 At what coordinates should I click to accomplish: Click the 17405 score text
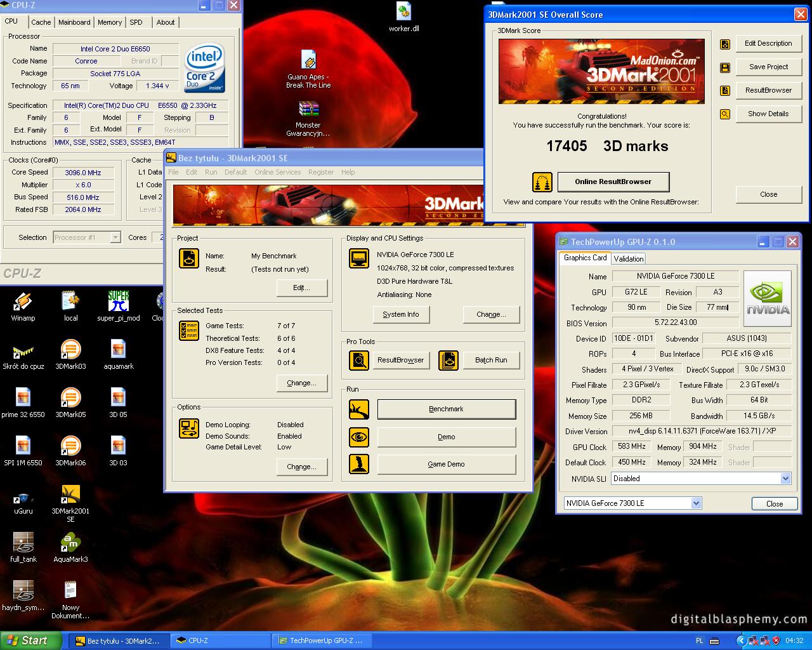tap(566, 146)
